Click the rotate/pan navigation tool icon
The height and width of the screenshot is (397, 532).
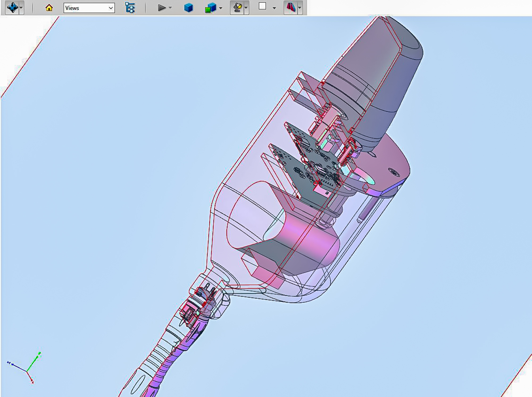[x=12, y=7]
